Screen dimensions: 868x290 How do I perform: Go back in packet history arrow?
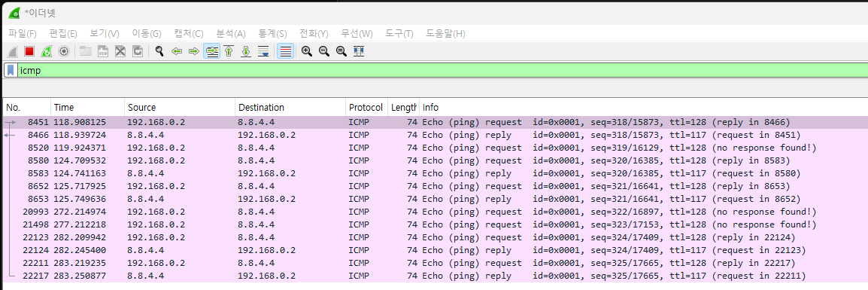coord(178,51)
